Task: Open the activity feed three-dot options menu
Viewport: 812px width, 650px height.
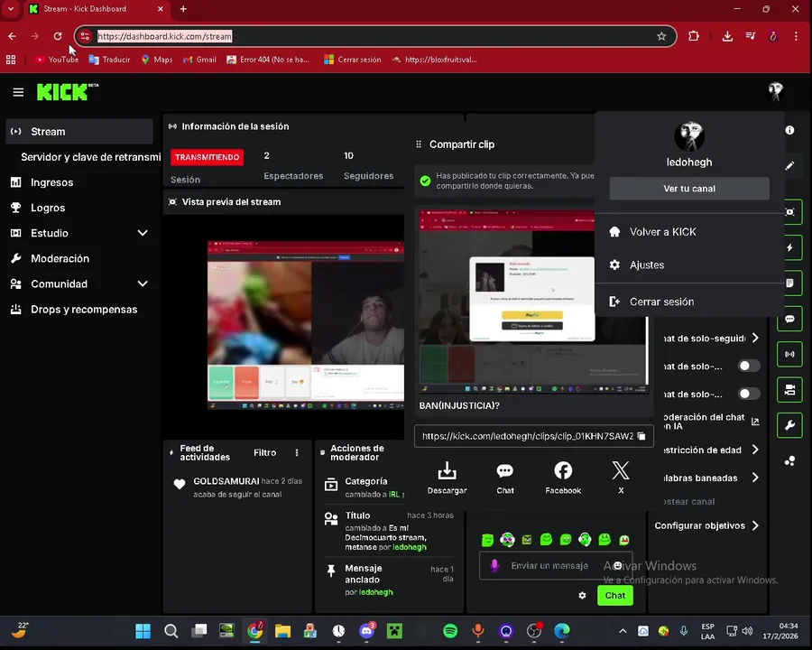Action: click(x=297, y=452)
